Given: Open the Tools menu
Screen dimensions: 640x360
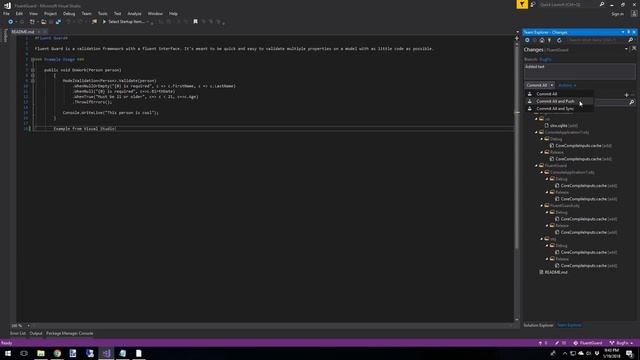Looking at the screenshot, I should [x=102, y=13].
